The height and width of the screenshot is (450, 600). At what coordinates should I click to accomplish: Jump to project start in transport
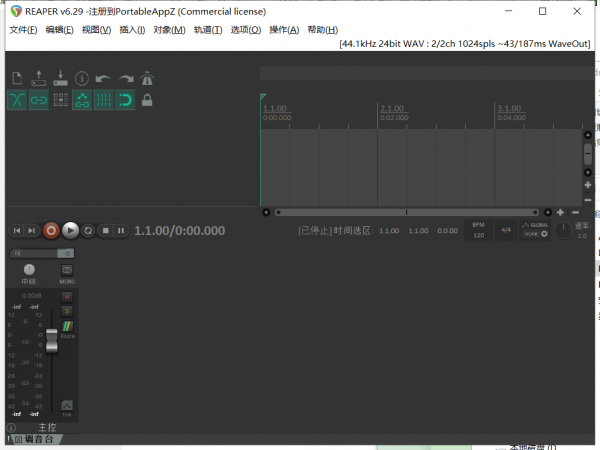click(17, 231)
